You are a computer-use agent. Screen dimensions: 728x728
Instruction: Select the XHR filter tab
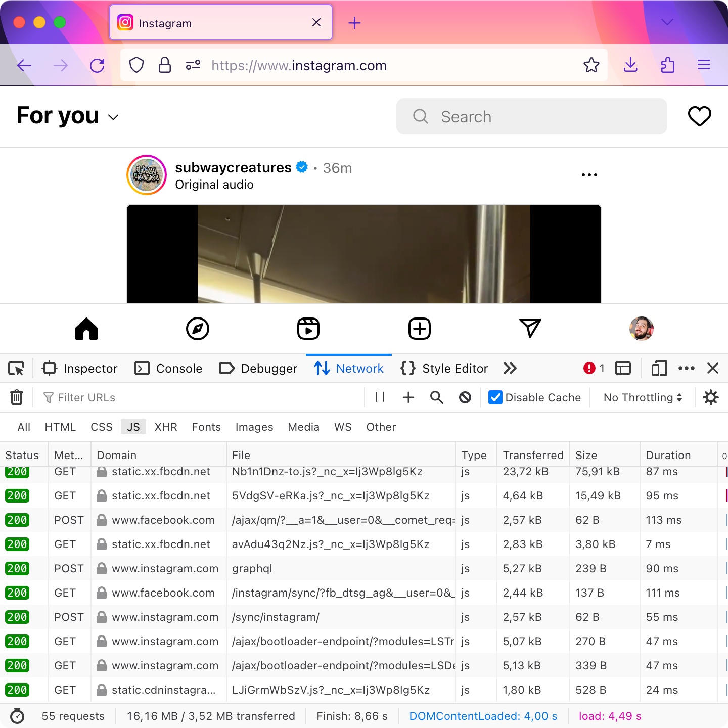click(166, 427)
